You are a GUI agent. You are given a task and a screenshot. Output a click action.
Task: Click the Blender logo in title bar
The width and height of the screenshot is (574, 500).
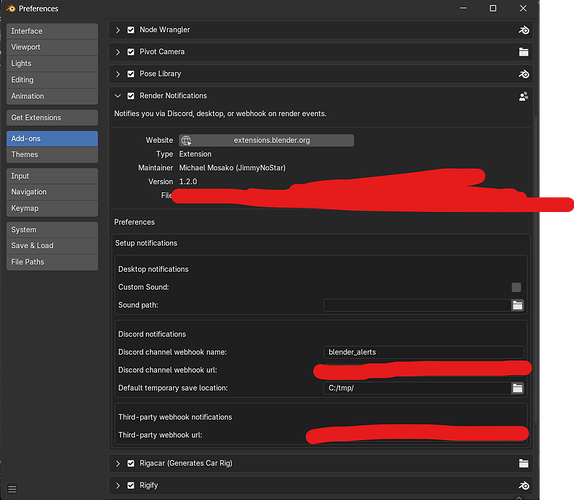[11, 8]
